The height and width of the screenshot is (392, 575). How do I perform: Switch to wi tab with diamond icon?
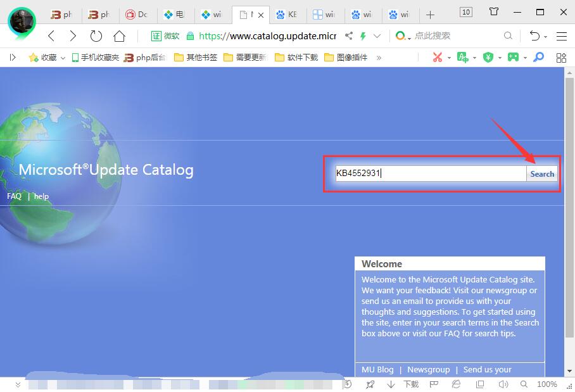click(x=213, y=15)
